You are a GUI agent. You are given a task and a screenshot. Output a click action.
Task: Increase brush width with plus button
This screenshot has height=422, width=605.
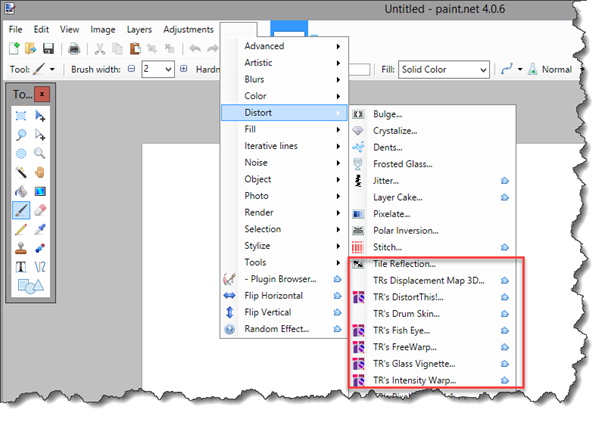184,69
